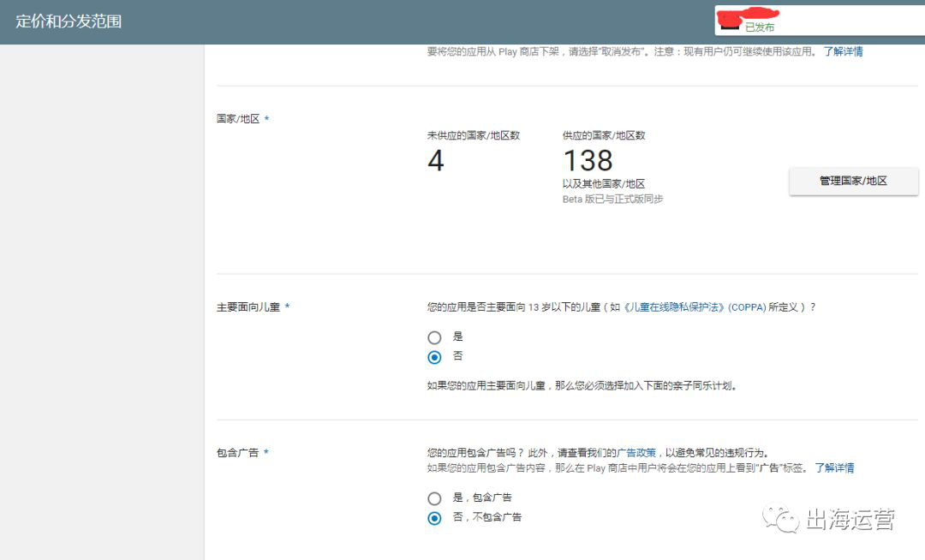Screen dimensions: 925x560
Task: Click the 国家/地区 section label
Action: [x=238, y=119]
